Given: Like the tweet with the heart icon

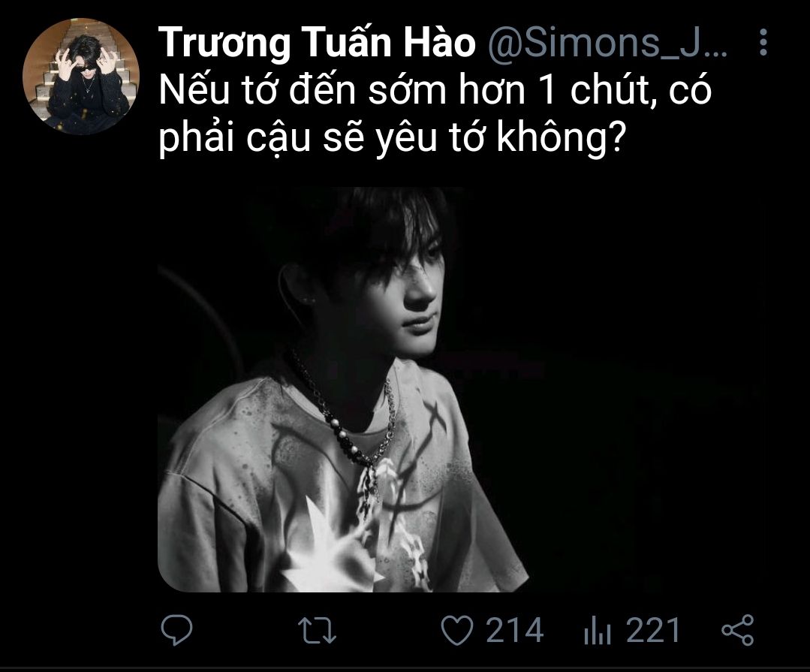Looking at the screenshot, I should pos(456,630).
